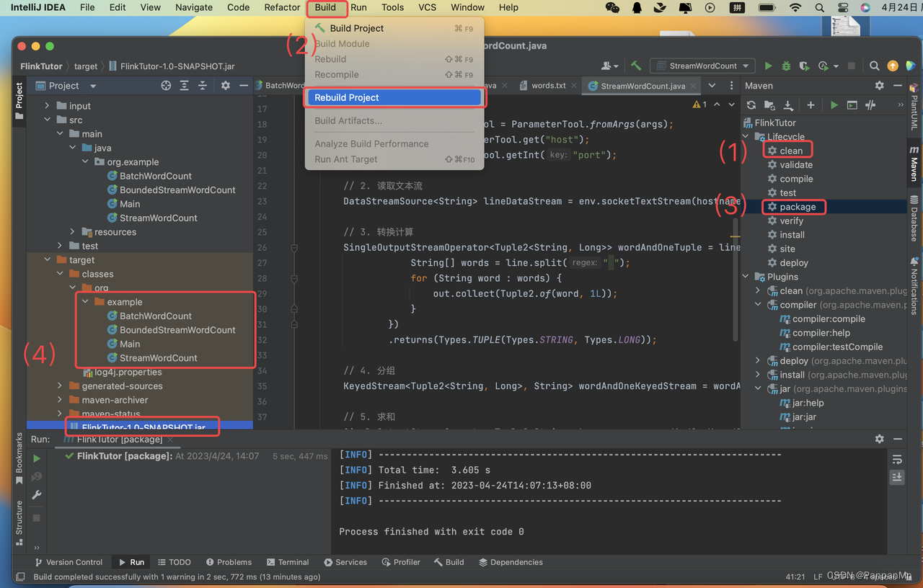This screenshot has height=588, width=923.
Task: Select Rebuild Project from Build menu
Action: 394,97
